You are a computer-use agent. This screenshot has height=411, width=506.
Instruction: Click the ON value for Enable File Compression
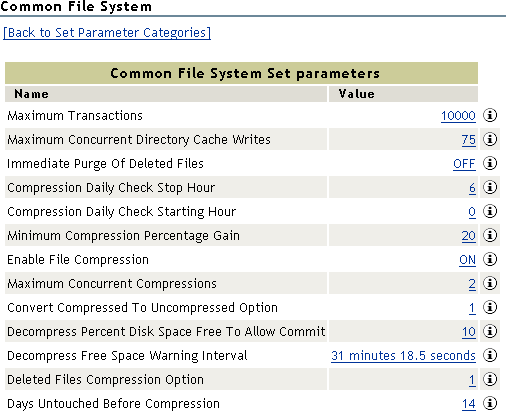[467, 260]
